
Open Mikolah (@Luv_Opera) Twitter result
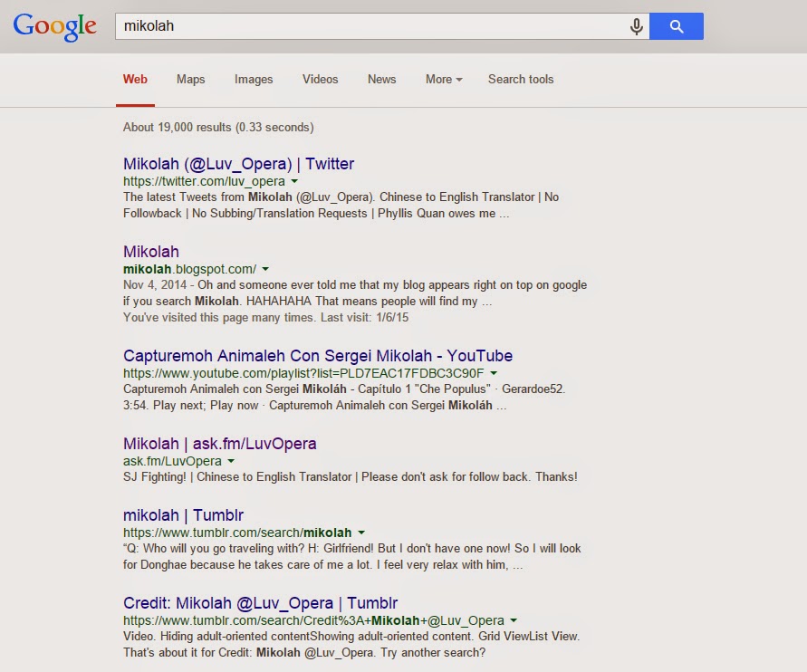[239, 164]
